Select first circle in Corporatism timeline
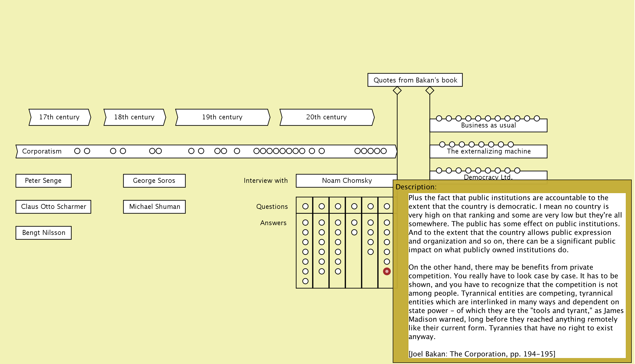This screenshot has width=635, height=364. tap(77, 151)
